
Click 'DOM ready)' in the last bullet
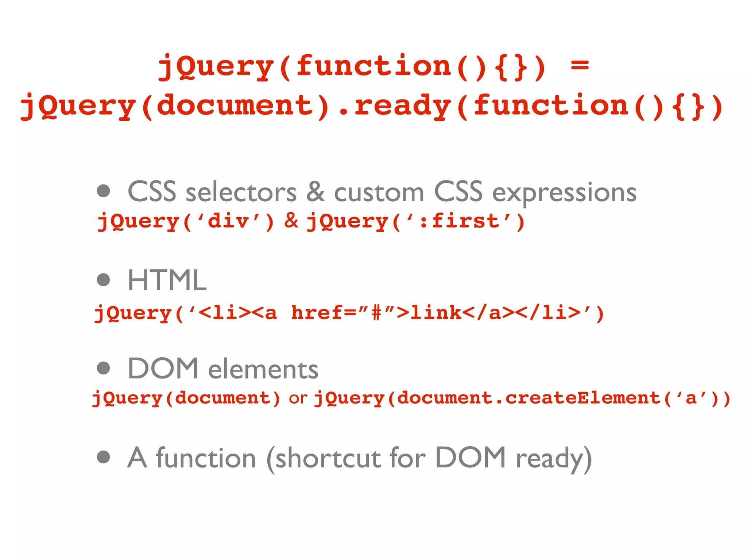coord(514,458)
